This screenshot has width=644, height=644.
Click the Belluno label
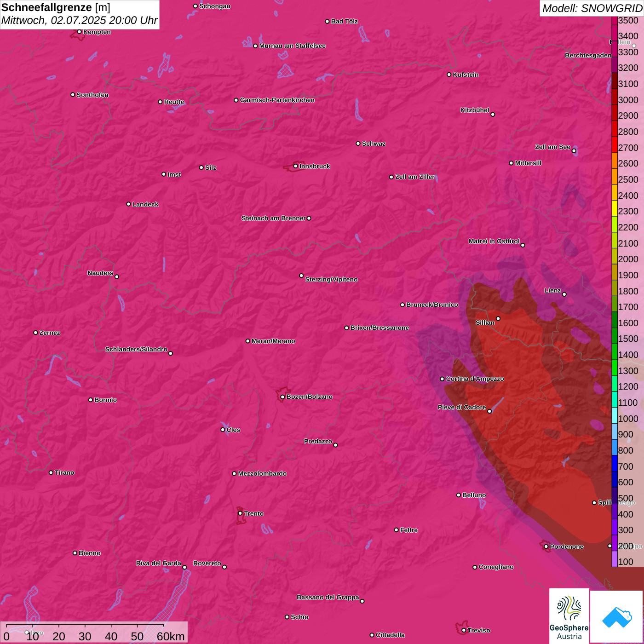point(474,495)
